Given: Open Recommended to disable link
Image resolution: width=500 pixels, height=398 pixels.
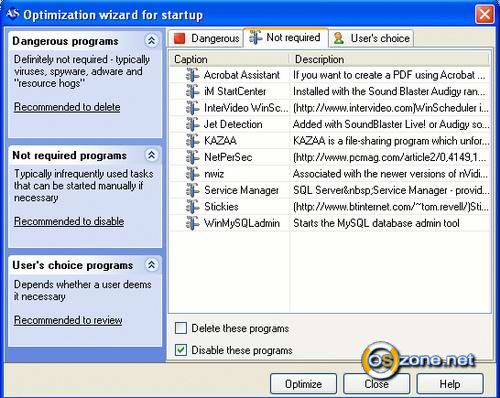Looking at the screenshot, I should (69, 221).
